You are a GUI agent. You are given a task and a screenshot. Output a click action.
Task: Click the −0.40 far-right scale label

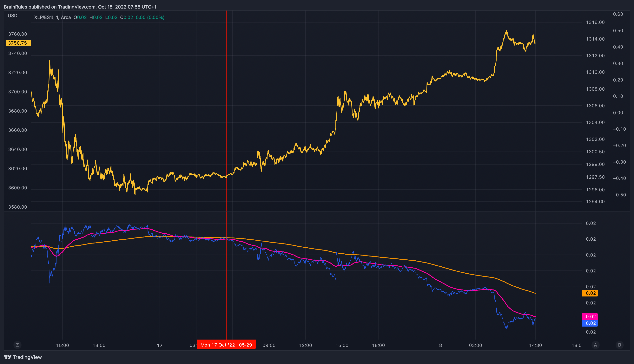(619, 178)
